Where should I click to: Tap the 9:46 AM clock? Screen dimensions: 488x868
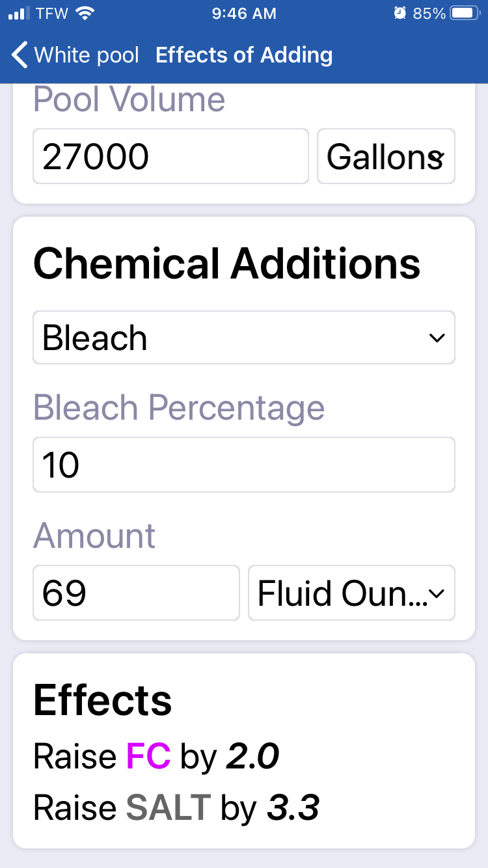point(244,13)
